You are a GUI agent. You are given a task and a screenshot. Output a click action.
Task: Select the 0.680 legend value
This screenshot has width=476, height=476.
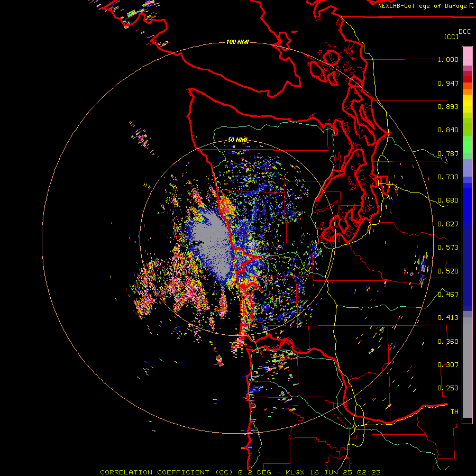448,200
